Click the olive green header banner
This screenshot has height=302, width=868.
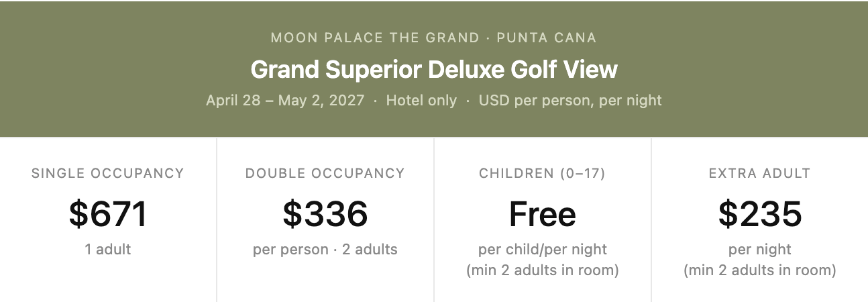point(434,68)
